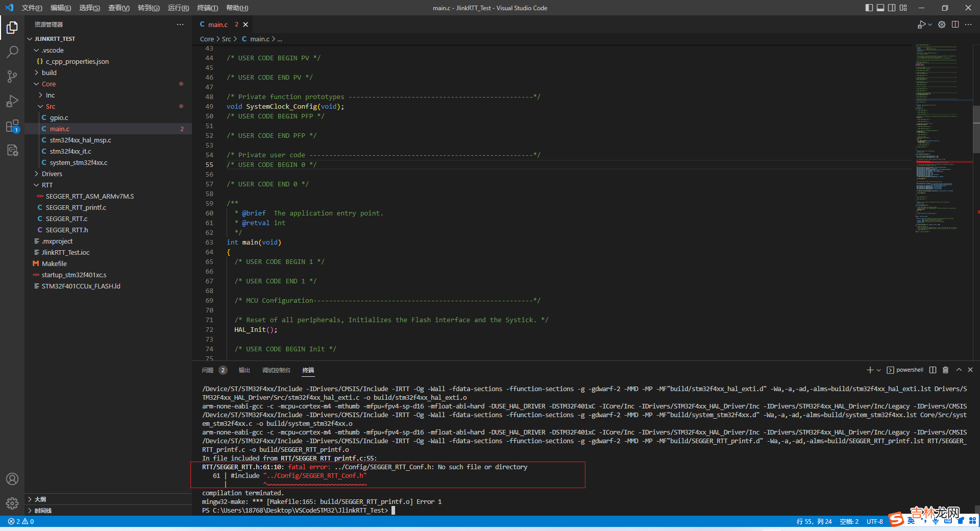Open the Manage gear in activity bar
Viewport: 980px width, 531px height.
(12, 503)
